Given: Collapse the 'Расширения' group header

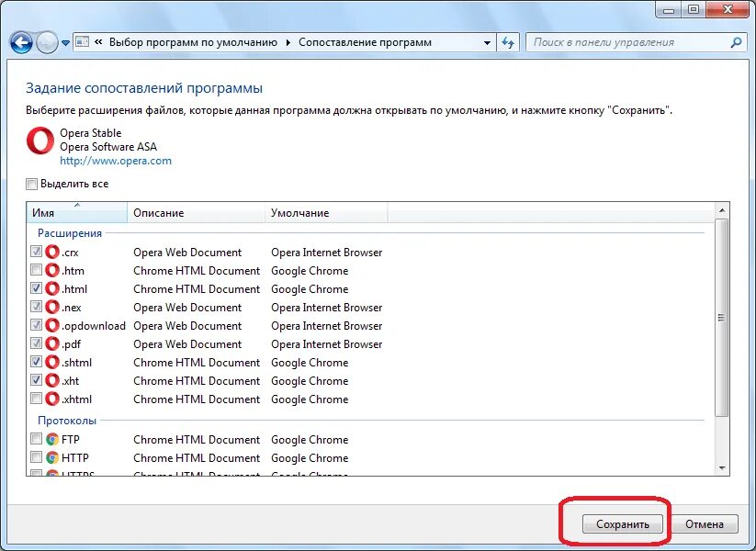Looking at the screenshot, I should (x=70, y=233).
